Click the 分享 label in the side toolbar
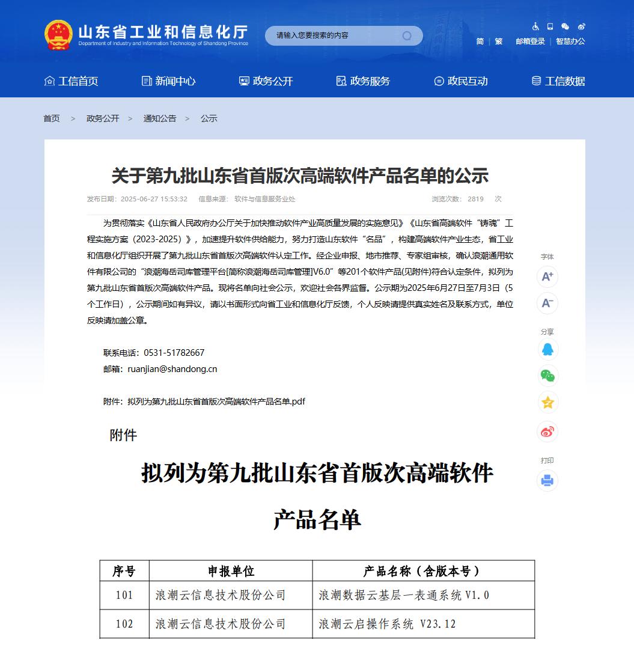 click(x=547, y=332)
